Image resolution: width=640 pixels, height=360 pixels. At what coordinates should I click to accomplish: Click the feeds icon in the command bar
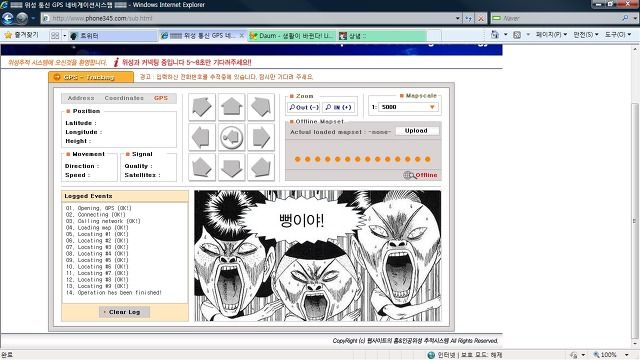coord(517,35)
